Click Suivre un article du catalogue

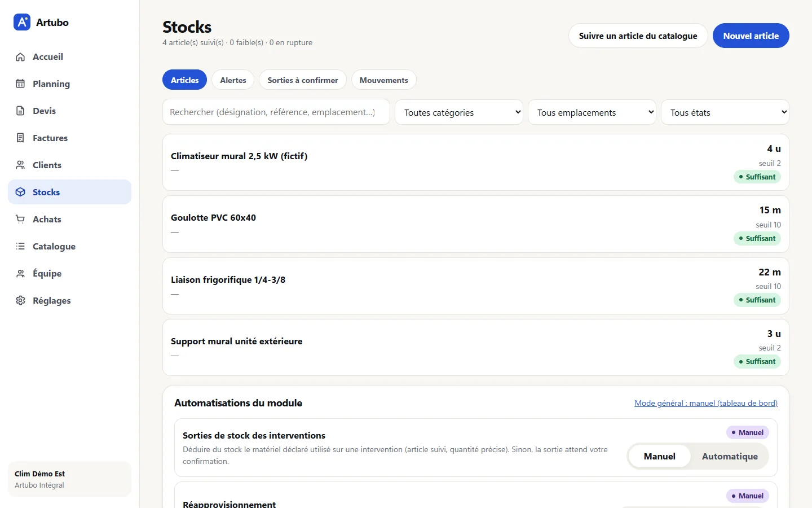coord(638,36)
